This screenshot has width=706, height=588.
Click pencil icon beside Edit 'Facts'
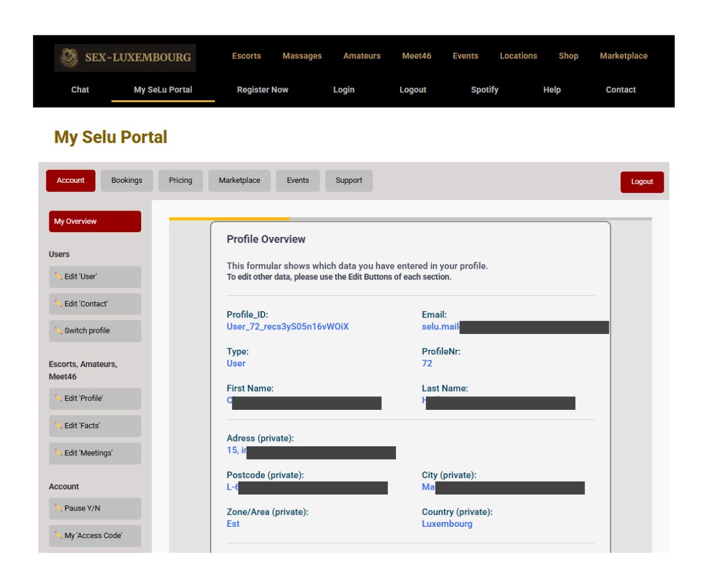(x=58, y=426)
